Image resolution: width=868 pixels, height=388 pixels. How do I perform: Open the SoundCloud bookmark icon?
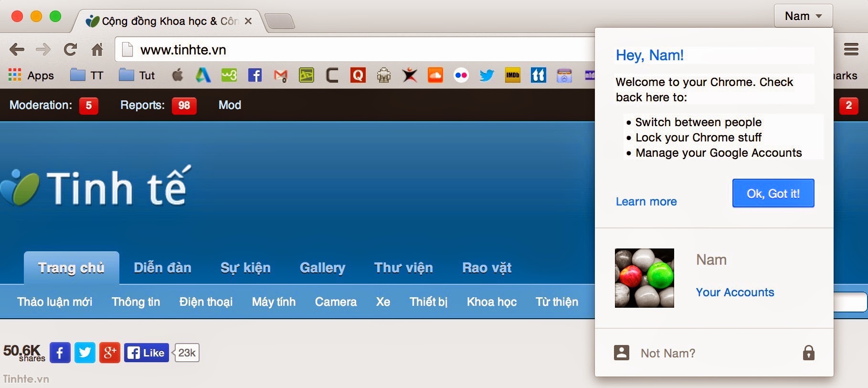click(435, 75)
